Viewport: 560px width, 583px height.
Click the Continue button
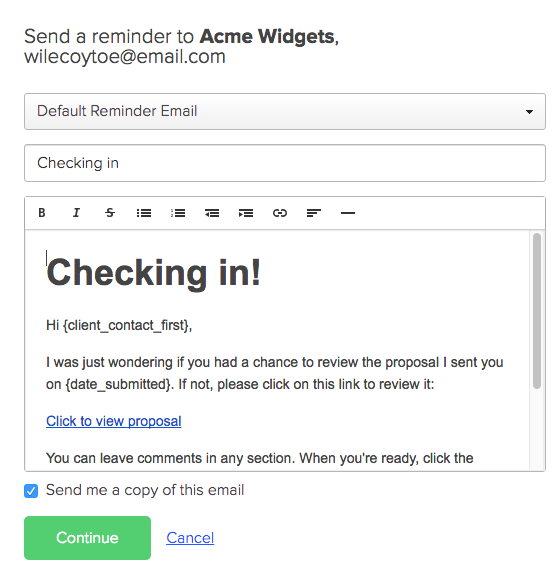click(x=87, y=538)
